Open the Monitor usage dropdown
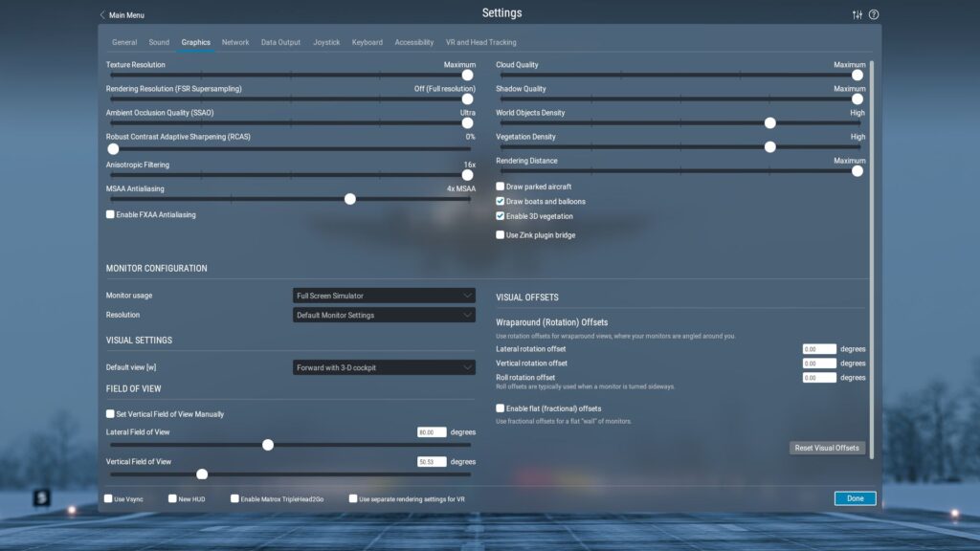 pyautogui.click(x=384, y=296)
